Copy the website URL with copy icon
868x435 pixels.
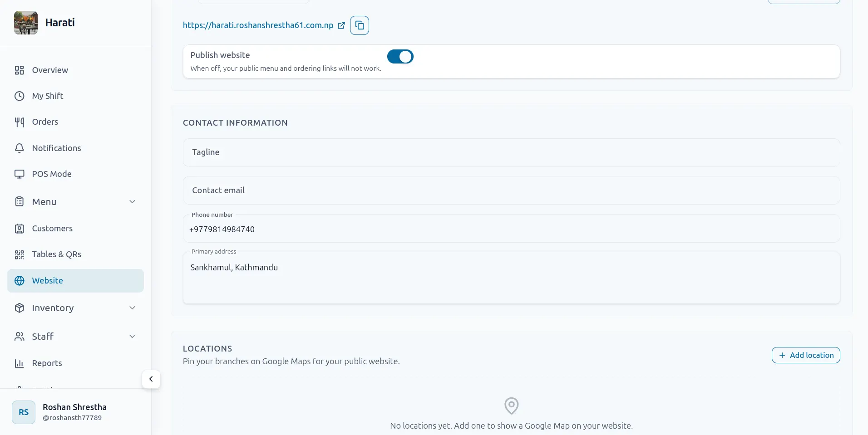point(360,25)
